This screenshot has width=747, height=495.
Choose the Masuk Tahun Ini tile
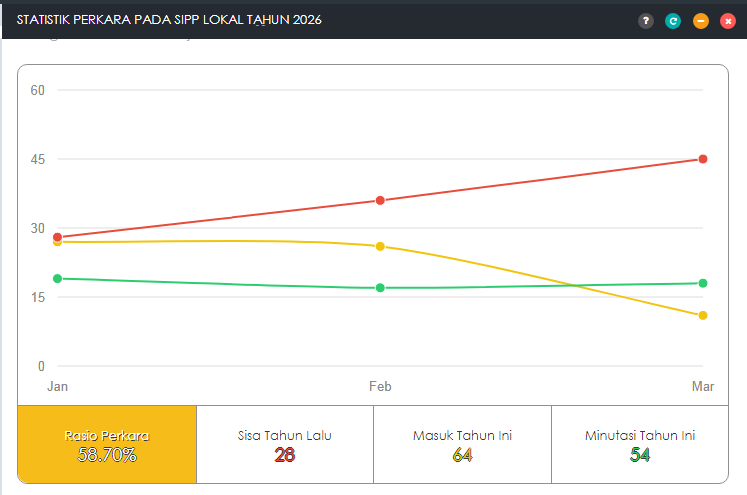pyautogui.click(x=463, y=444)
